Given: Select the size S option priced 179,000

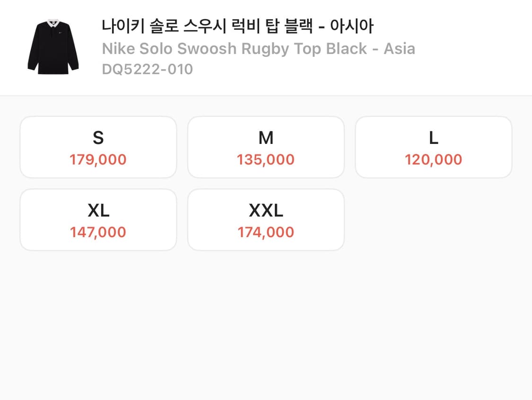Looking at the screenshot, I should pos(98,147).
